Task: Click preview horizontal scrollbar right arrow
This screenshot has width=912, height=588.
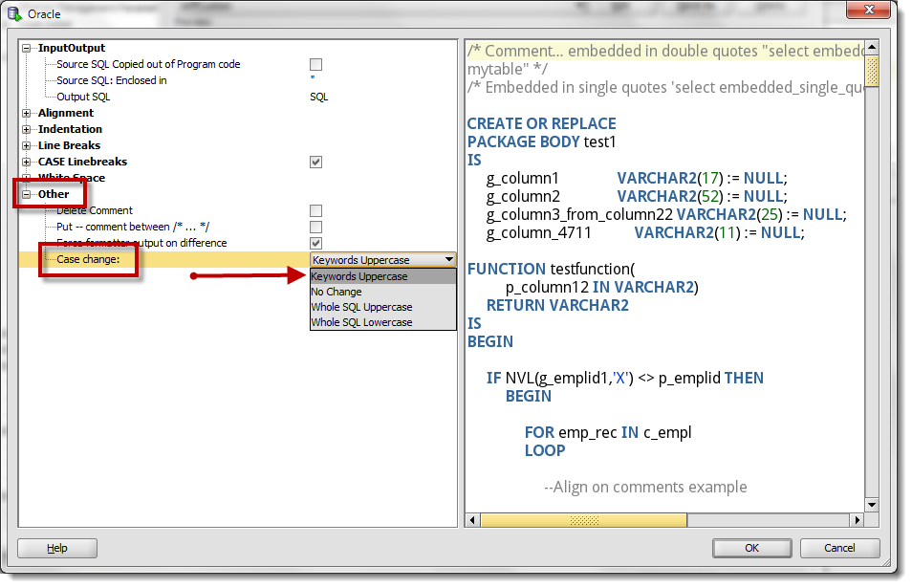Action: pos(857,520)
